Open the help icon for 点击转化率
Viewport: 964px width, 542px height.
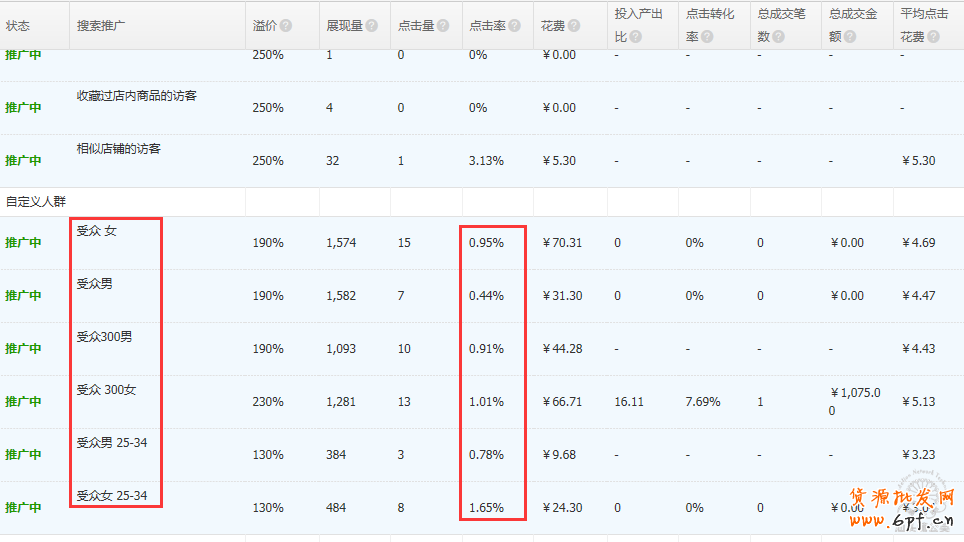click(707, 37)
